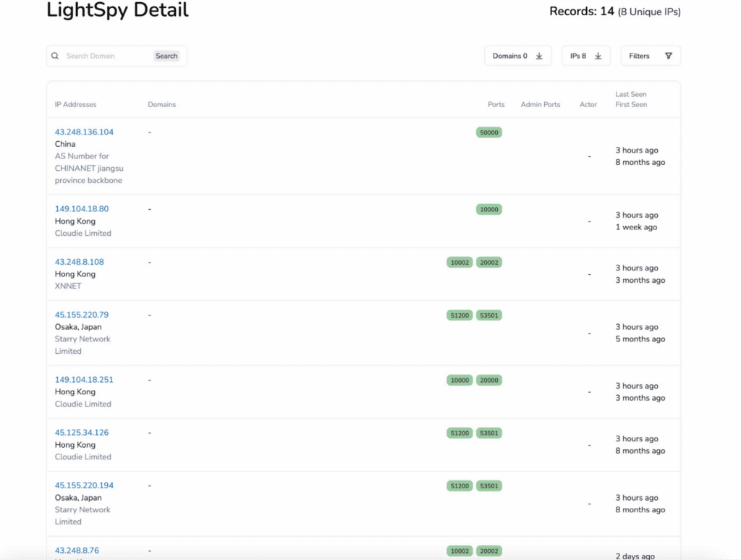
Task: Click port 10000 badge for 149.104.18.80
Action: pos(489,209)
